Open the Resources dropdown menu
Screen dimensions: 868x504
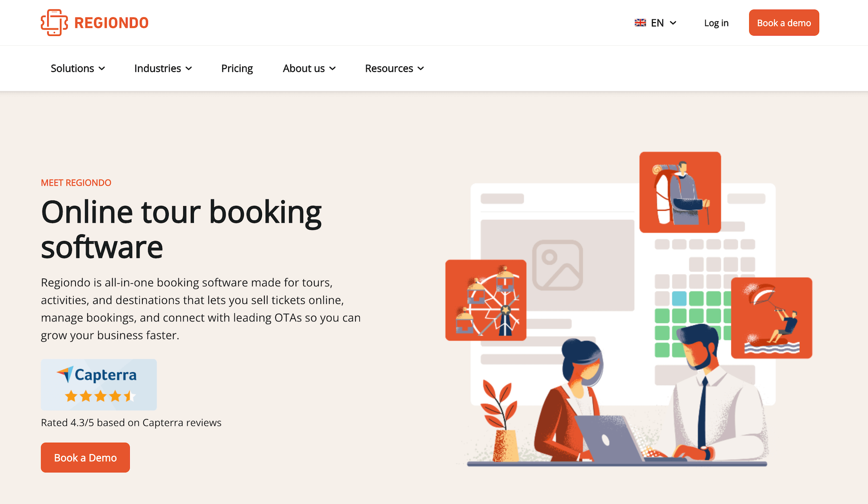[x=395, y=68]
